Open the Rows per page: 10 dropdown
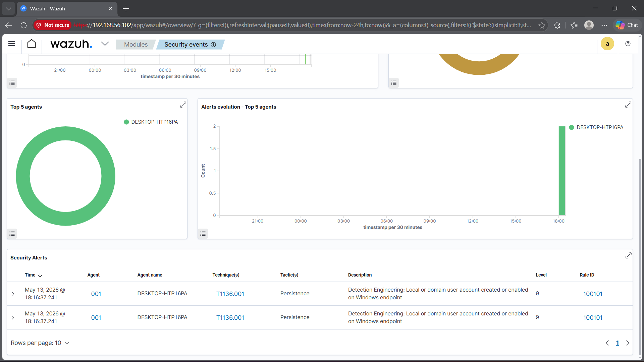This screenshot has height=362, width=644. [x=40, y=343]
